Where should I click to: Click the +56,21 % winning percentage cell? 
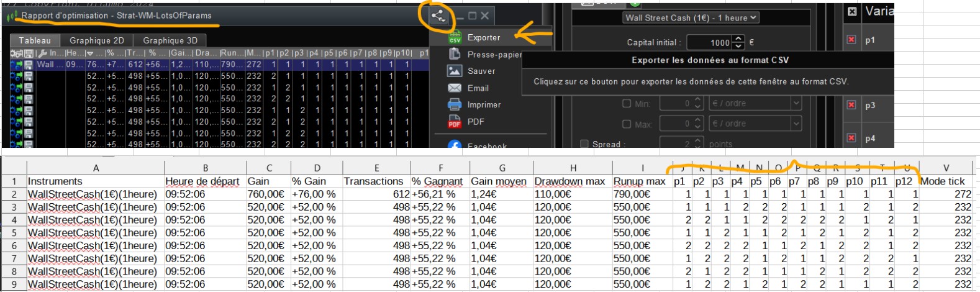(440, 194)
